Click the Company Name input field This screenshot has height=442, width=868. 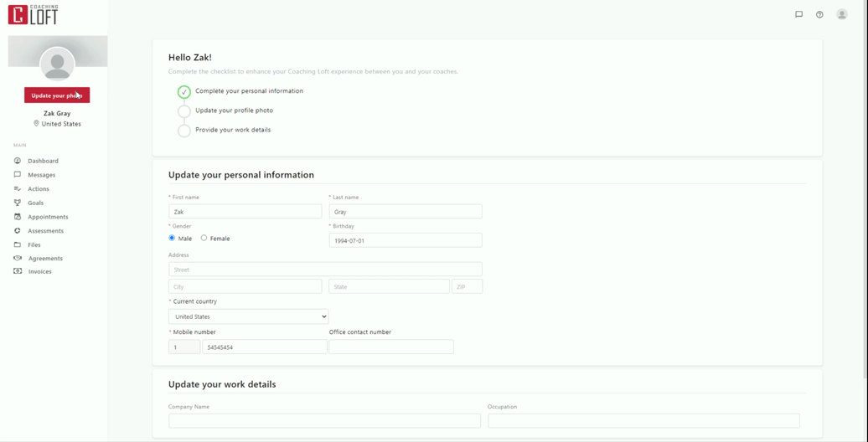click(x=324, y=420)
